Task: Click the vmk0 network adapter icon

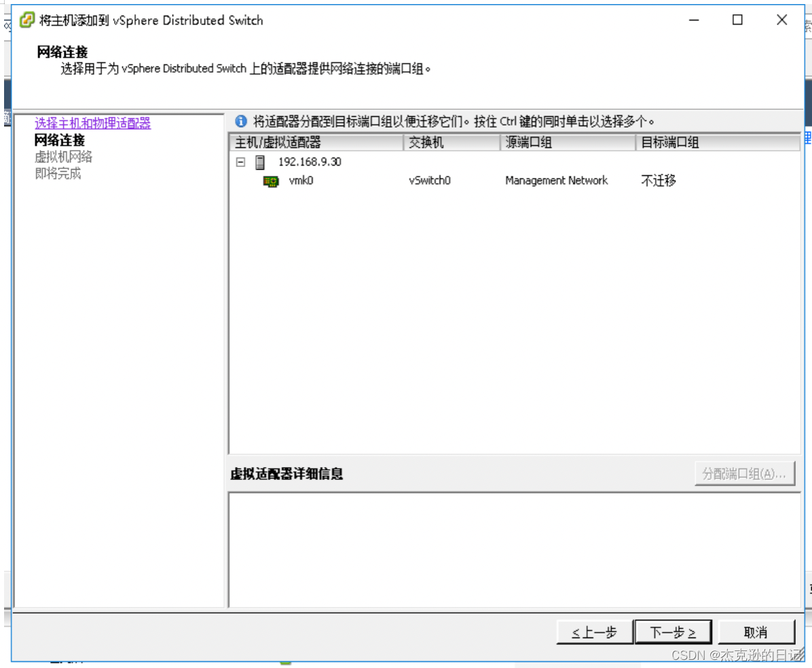Action: tap(271, 181)
